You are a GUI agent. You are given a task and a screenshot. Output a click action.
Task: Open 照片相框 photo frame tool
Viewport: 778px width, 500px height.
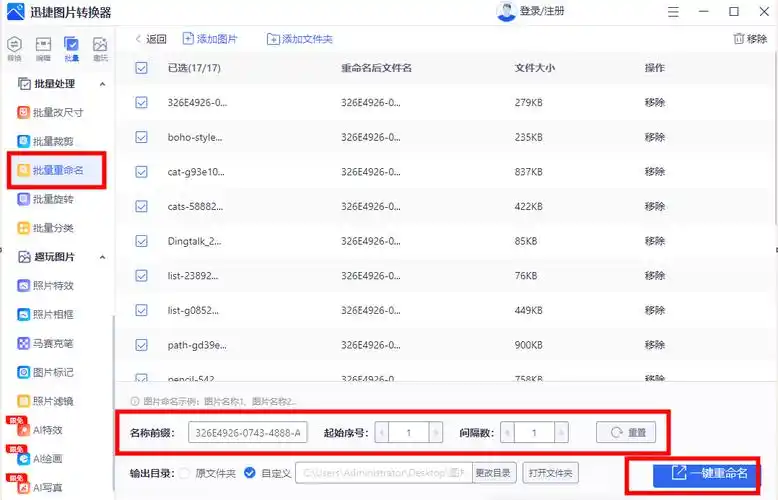point(46,314)
